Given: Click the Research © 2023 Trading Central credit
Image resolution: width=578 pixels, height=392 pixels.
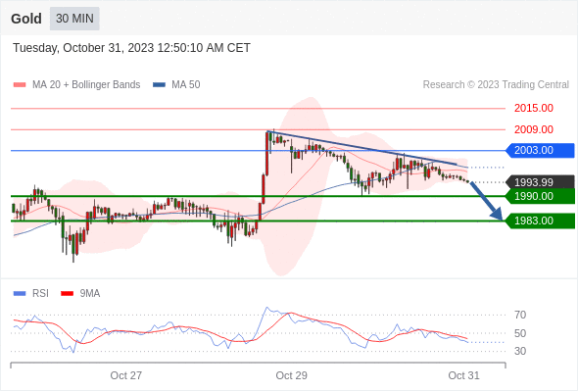Looking at the screenshot, I should click(496, 85).
